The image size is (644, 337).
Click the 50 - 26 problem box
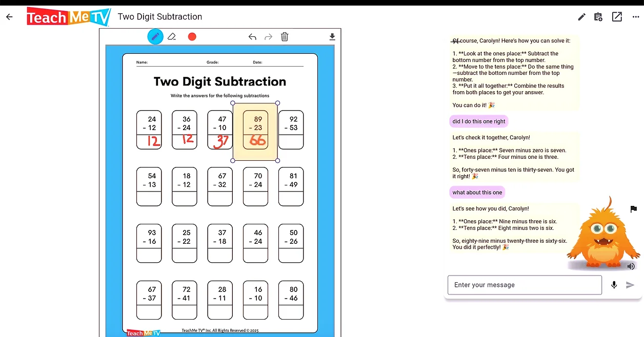coord(291,243)
